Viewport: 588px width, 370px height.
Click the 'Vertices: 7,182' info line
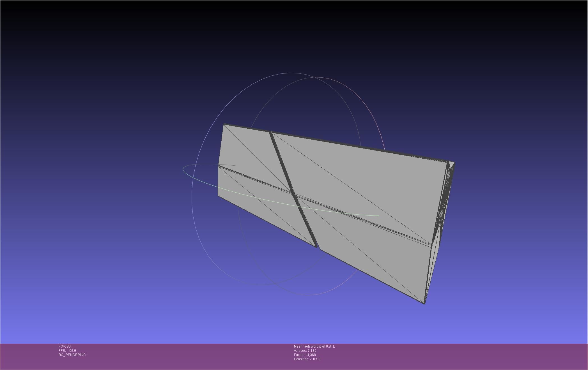[305, 351]
